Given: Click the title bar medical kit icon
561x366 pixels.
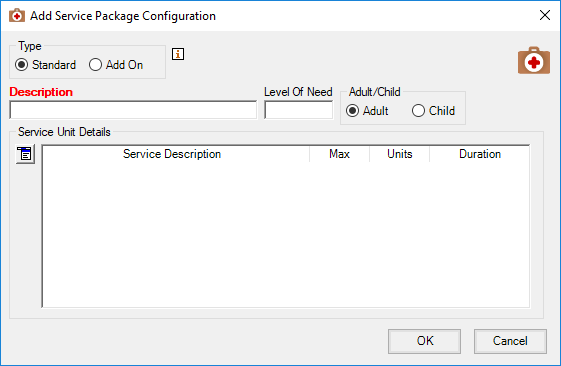Looking at the screenshot, I should [x=17, y=16].
